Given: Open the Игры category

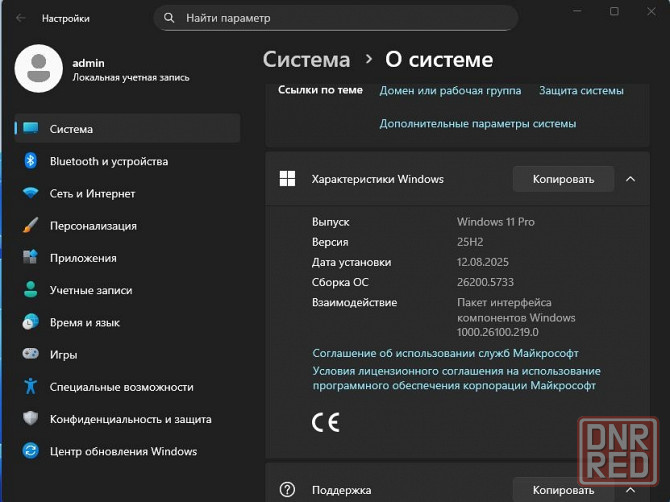Looking at the screenshot, I should tap(127, 355).
